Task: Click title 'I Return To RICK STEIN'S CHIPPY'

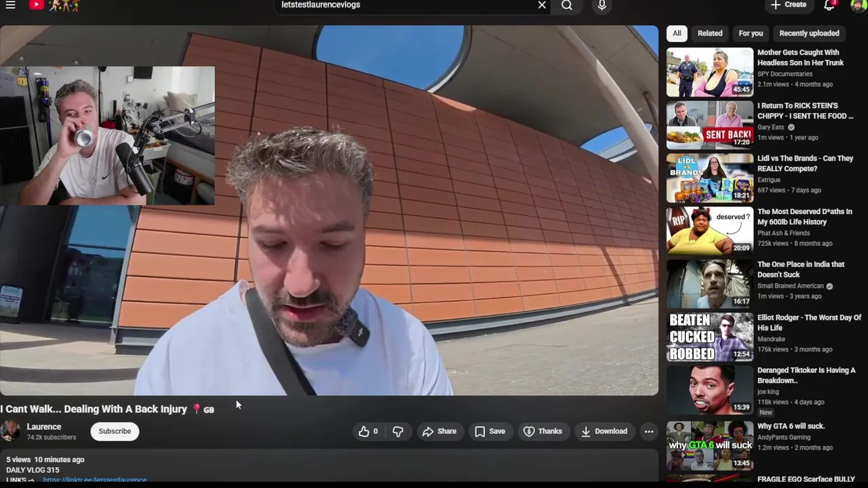Action: [x=805, y=110]
